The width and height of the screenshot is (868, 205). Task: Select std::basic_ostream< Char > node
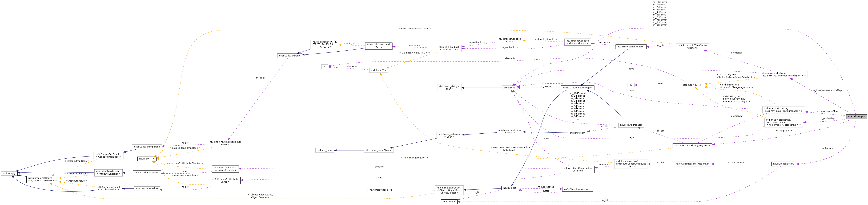coord(449,136)
